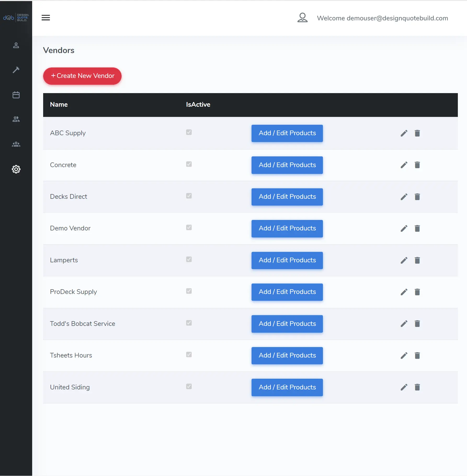Edit the Concrete vendor with pencil
This screenshot has width=467, height=476.
(404, 165)
